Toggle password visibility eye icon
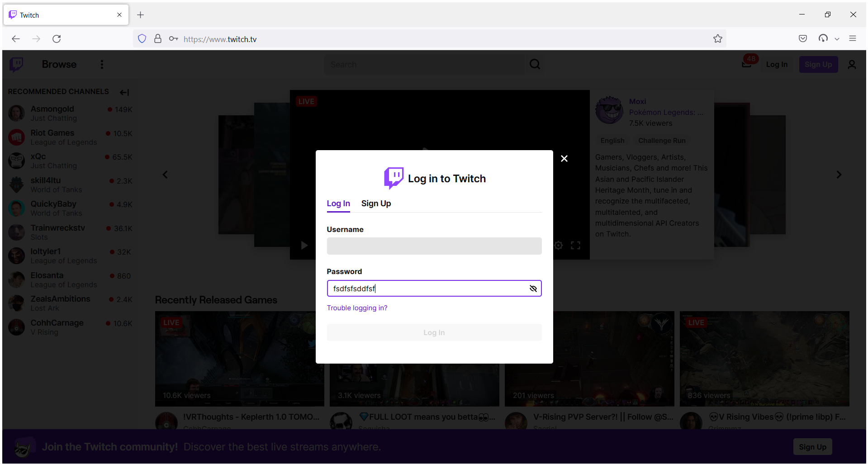 click(533, 289)
